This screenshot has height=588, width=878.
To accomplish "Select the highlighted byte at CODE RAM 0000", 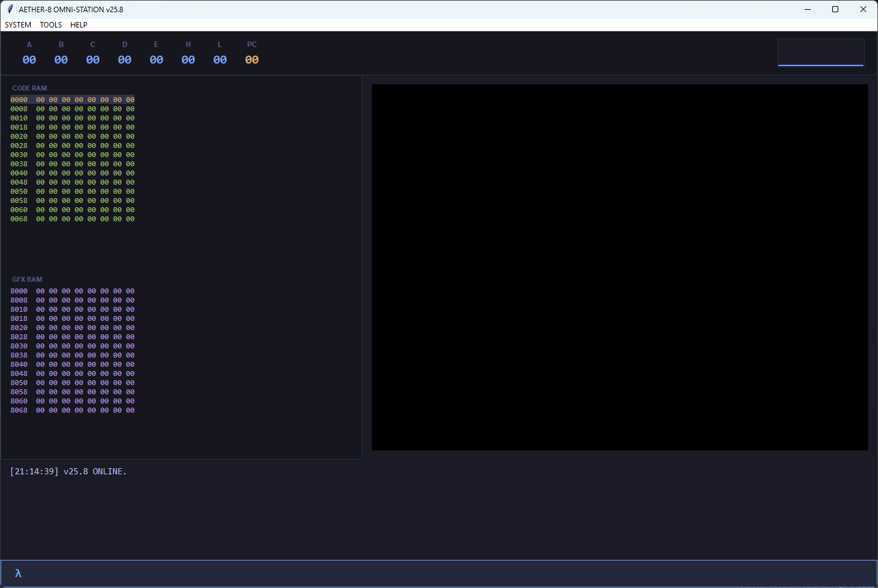I will pos(40,99).
